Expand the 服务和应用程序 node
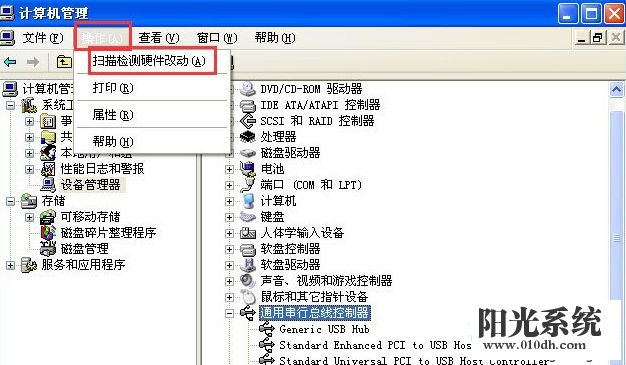This screenshot has height=365, width=626. [10, 265]
